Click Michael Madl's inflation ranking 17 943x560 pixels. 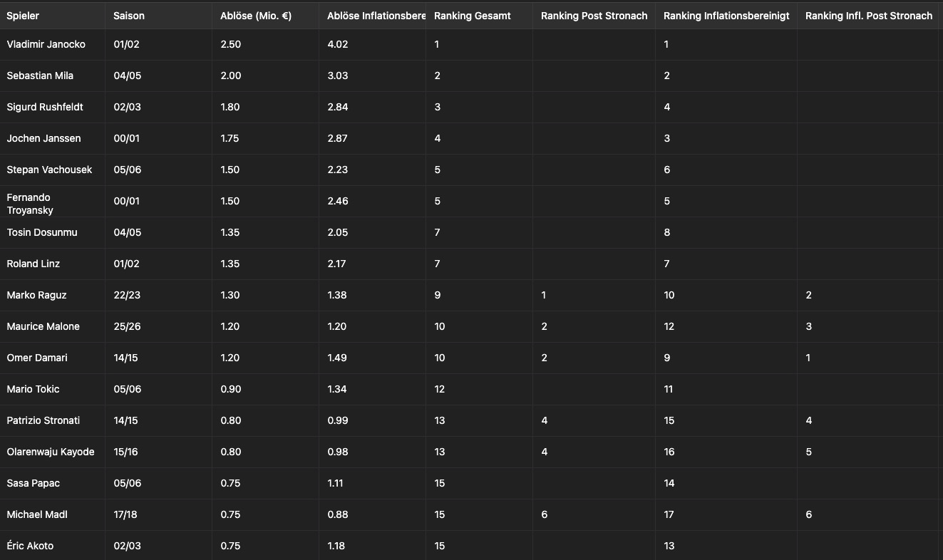[669, 514]
